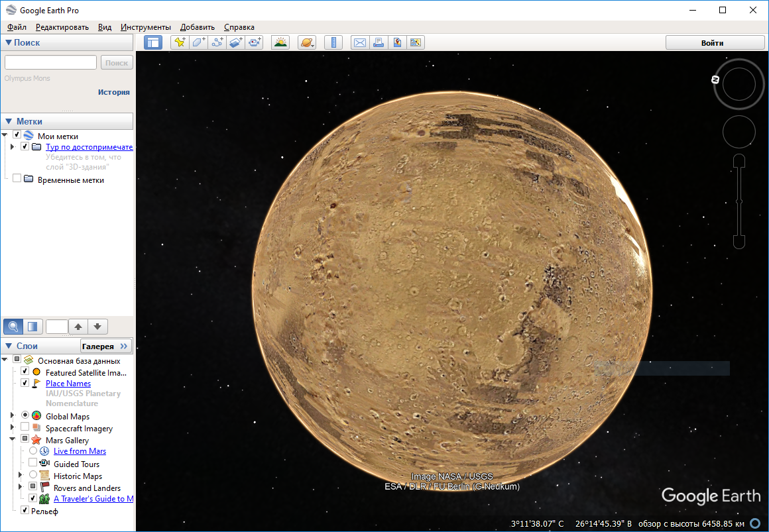Add an image overlay from toolbar
769x532 pixels.
point(235,42)
